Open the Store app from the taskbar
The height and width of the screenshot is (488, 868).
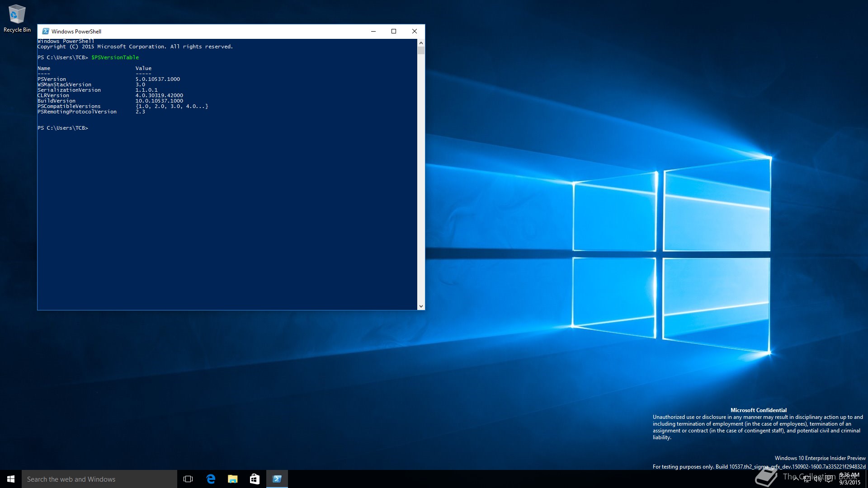[x=255, y=479]
